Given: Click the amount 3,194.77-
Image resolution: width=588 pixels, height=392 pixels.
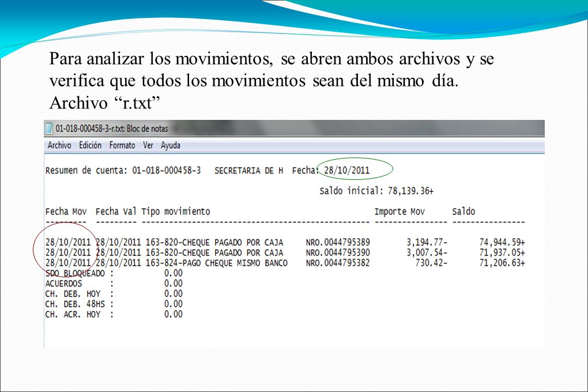Looking at the screenshot, I should [x=427, y=242].
